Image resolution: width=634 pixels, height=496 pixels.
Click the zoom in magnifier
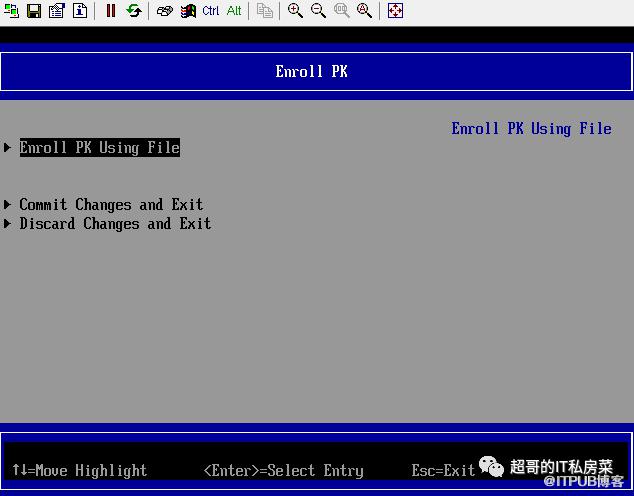coord(295,11)
